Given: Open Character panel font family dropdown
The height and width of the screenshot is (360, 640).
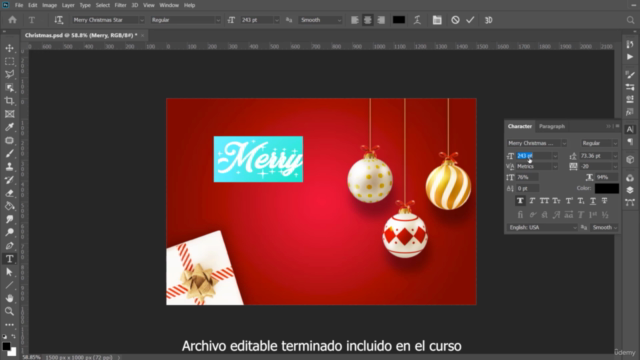Looking at the screenshot, I should [564, 143].
